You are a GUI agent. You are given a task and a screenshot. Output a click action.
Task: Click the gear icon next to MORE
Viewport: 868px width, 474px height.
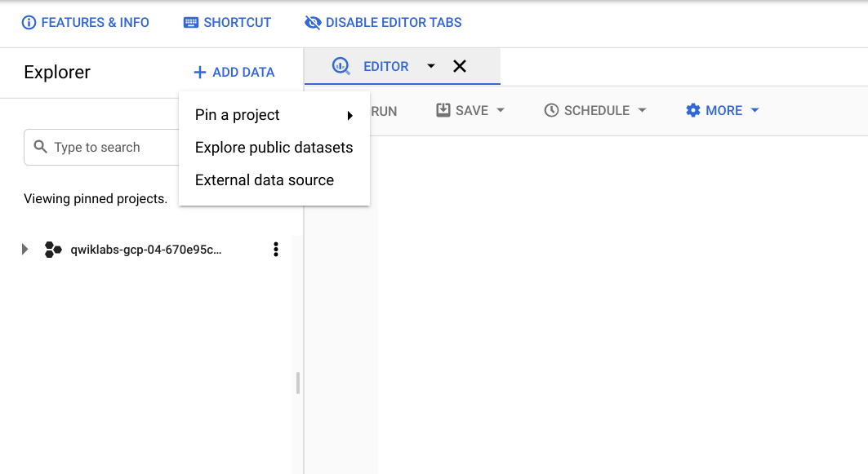[x=692, y=109]
